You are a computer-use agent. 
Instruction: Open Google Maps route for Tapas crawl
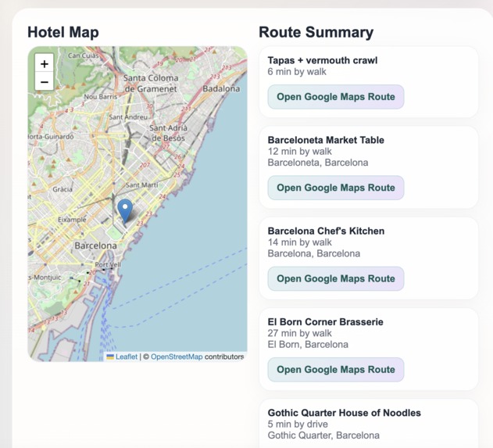(x=336, y=97)
